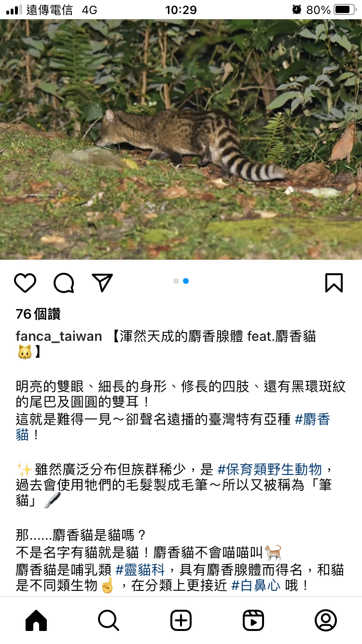Screen dimensions: 362x644
Task: Open the Profile tab
Action: pyautogui.click(x=326, y=620)
